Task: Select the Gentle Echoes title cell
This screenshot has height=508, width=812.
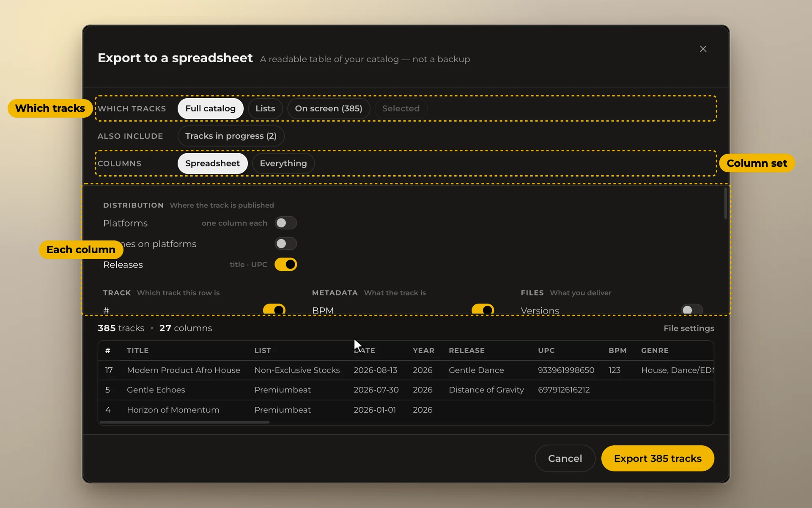Action: pos(156,390)
